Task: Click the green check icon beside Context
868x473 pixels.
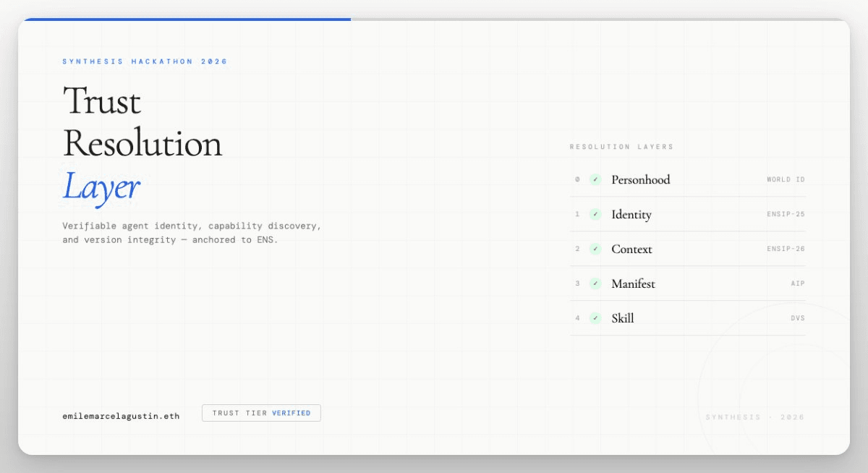Action: (x=595, y=249)
